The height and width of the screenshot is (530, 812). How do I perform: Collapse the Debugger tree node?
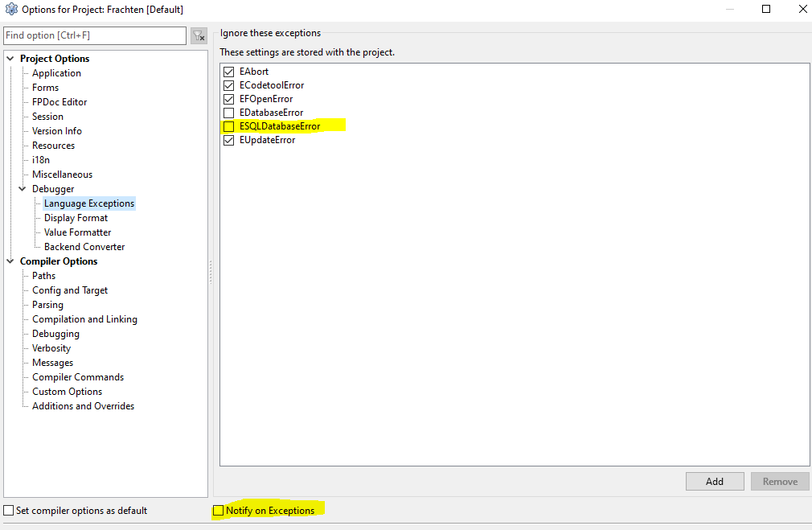click(23, 189)
